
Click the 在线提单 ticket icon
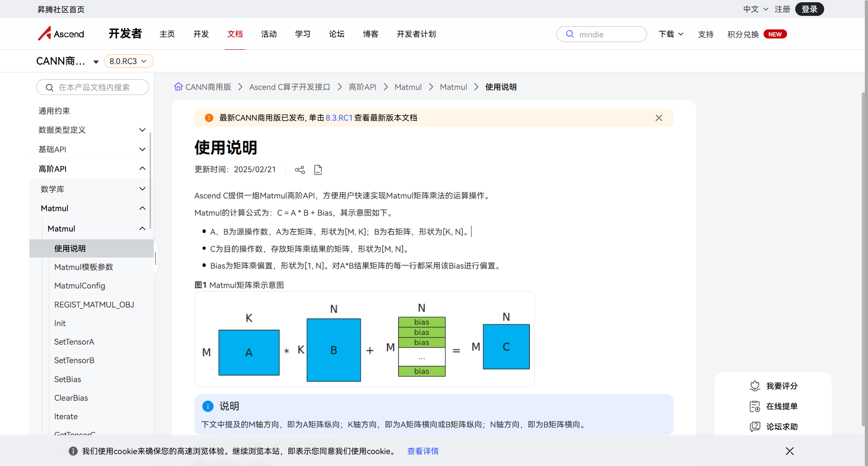click(755, 406)
